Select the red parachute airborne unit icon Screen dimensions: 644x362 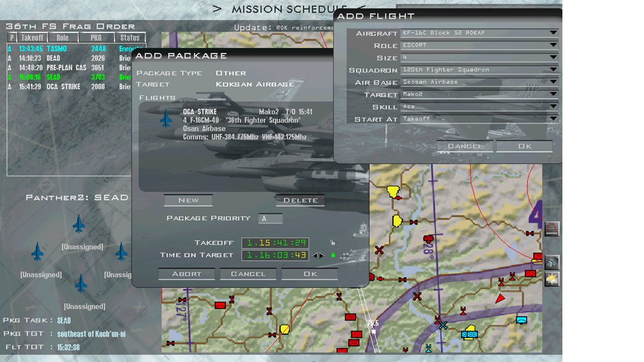pos(428,239)
